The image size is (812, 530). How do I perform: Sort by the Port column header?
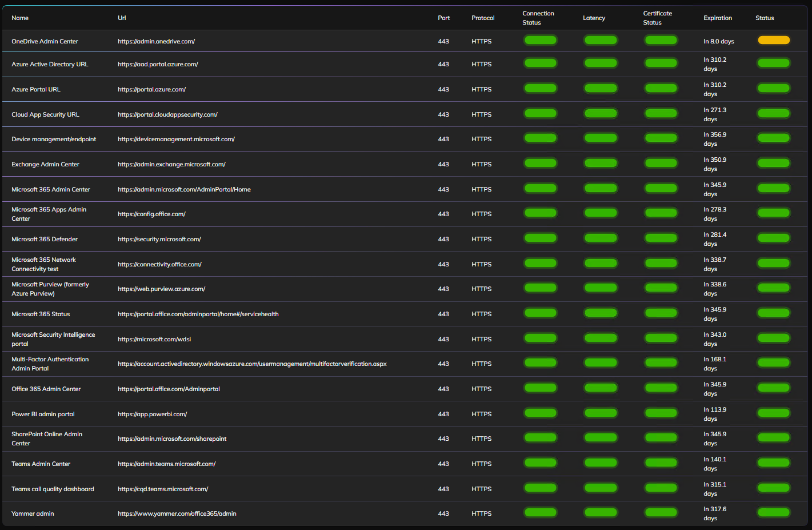click(444, 18)
